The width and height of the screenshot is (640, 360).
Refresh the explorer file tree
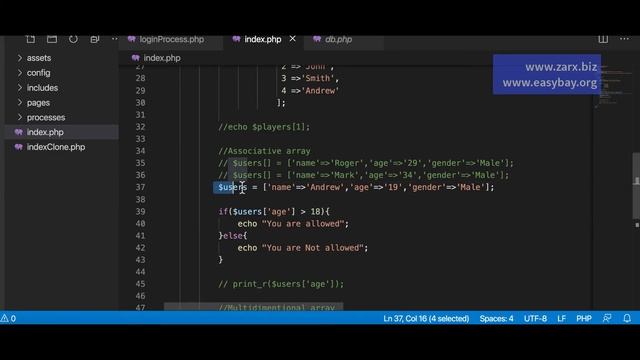point(73,39)
